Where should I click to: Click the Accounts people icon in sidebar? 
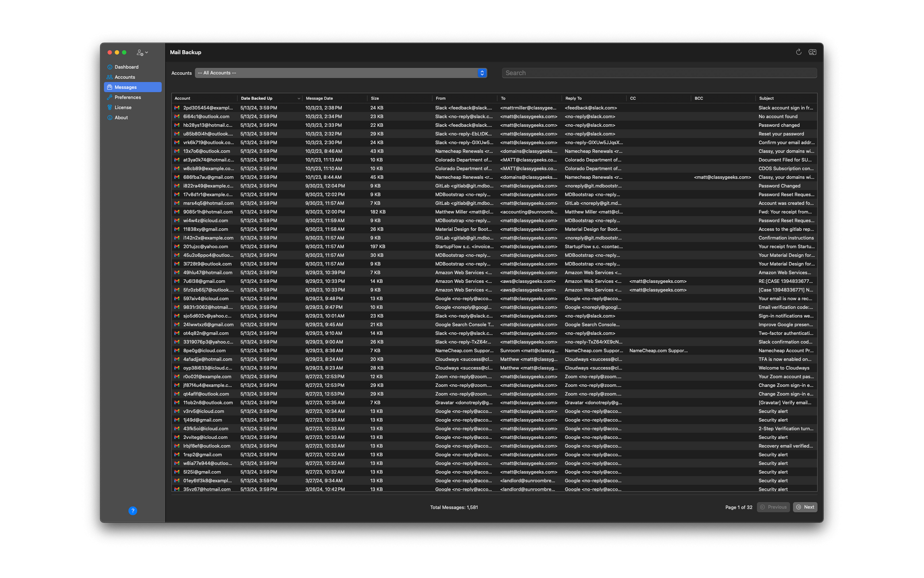tap(110, 77)
